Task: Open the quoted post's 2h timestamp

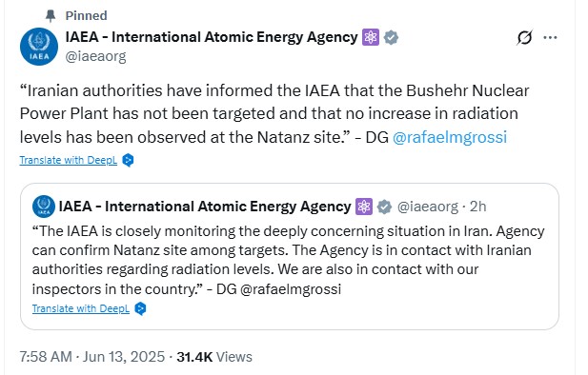Action: click(x=478, y=207)
